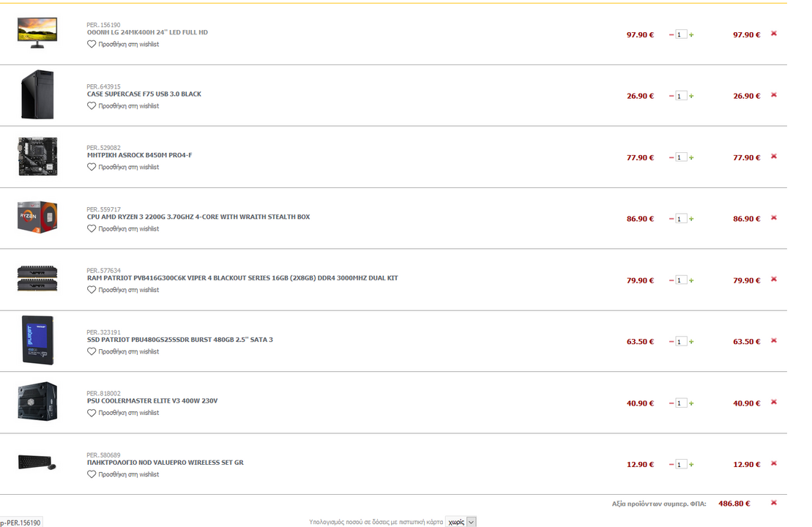Increase quantity of LG 24MK400H monitor
812x527 pixels.
click(691, 34)
